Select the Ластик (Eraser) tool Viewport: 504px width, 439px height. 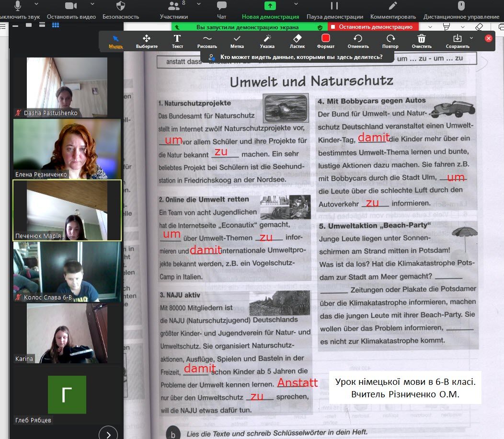click(297, 41)
